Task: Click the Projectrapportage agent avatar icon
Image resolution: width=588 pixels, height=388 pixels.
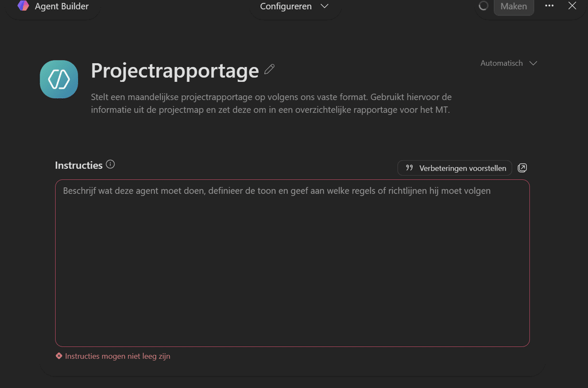Action: [59, 79]
